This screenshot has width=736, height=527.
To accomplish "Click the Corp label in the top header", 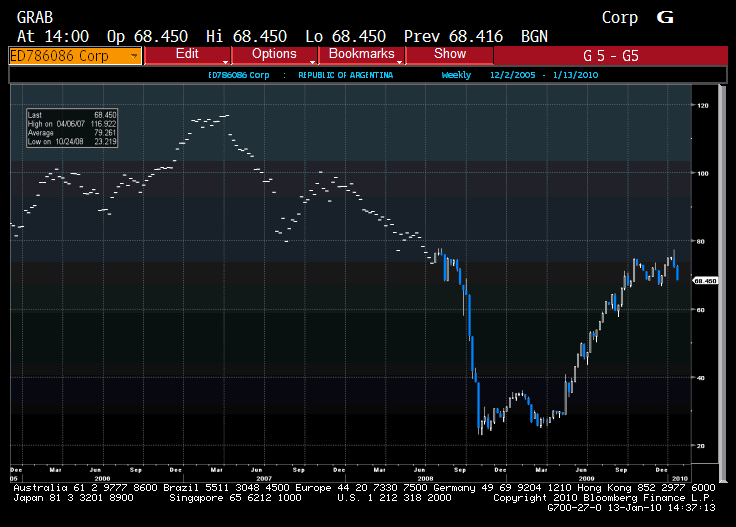I will [x=620, y=18].
